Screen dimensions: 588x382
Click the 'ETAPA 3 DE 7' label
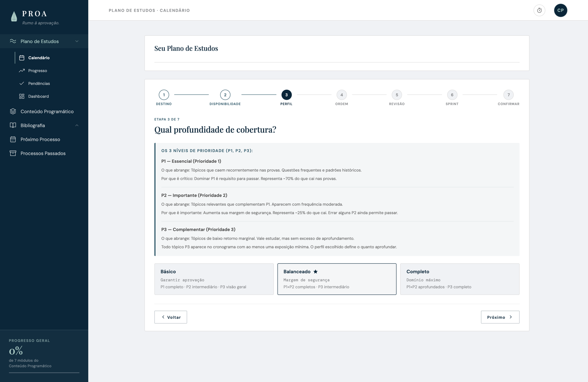167,119
